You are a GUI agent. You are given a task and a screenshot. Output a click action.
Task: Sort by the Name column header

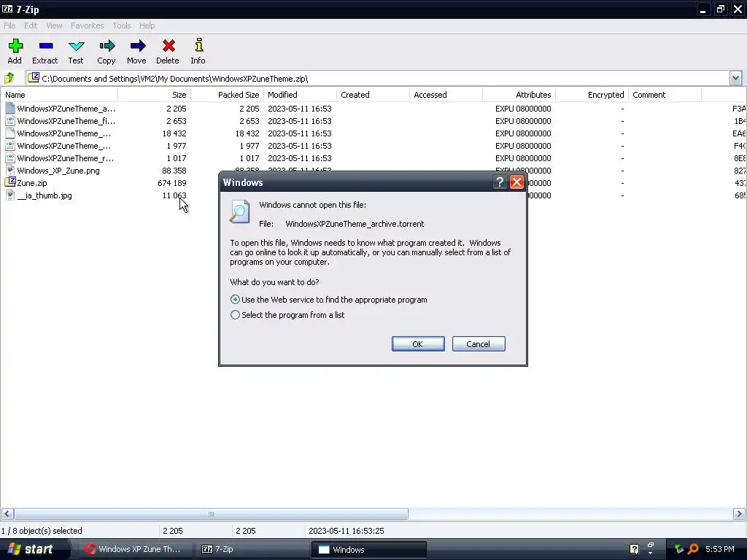(x=59, y=95)
